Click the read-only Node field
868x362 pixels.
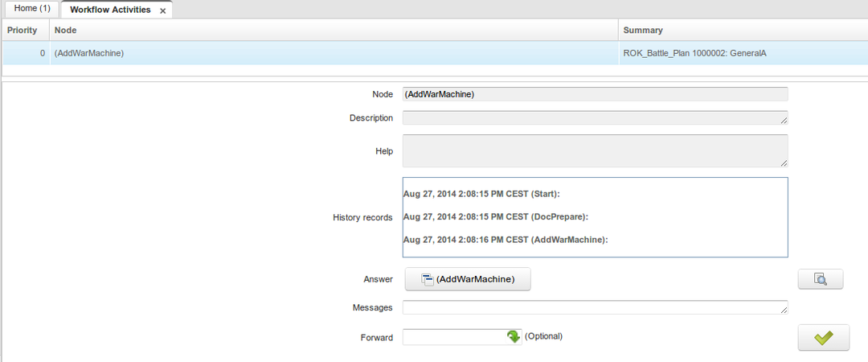click(595, 94)
